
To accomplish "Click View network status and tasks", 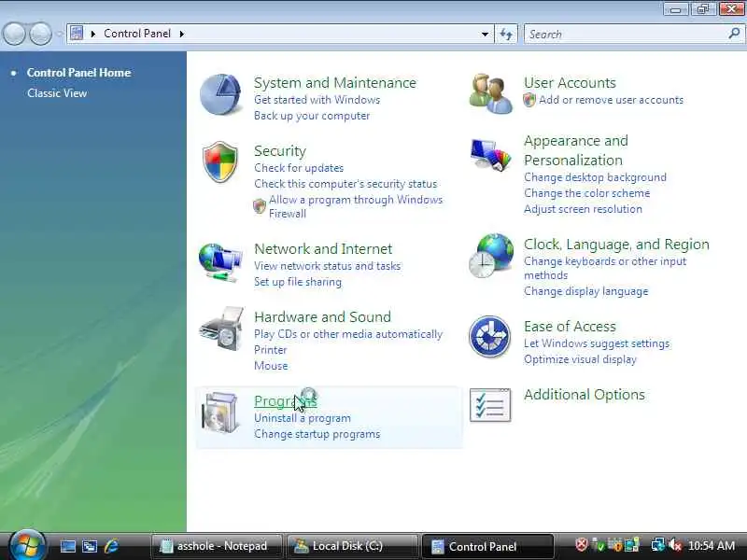I will (x=328, y=266).
